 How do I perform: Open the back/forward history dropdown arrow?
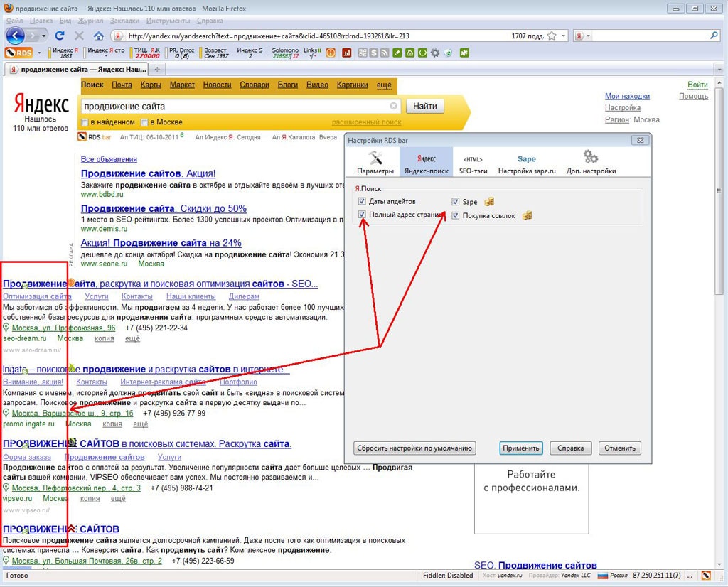coord(44,36)
